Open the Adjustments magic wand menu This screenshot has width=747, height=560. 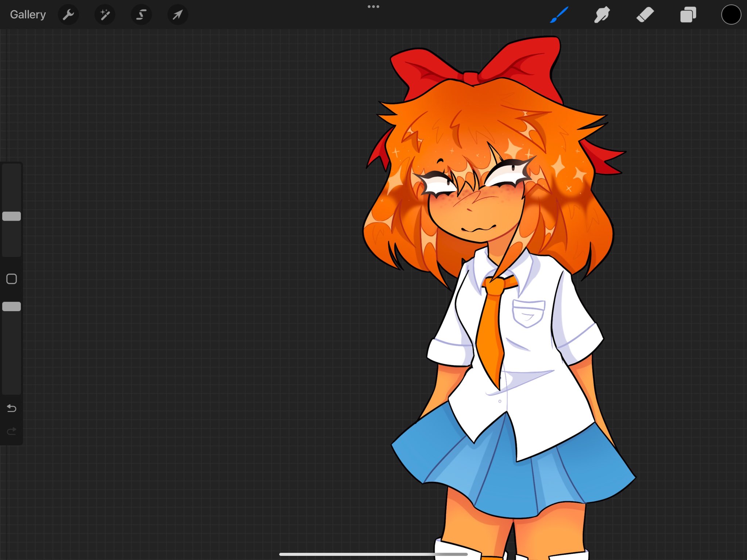click(x=105, y=15)
